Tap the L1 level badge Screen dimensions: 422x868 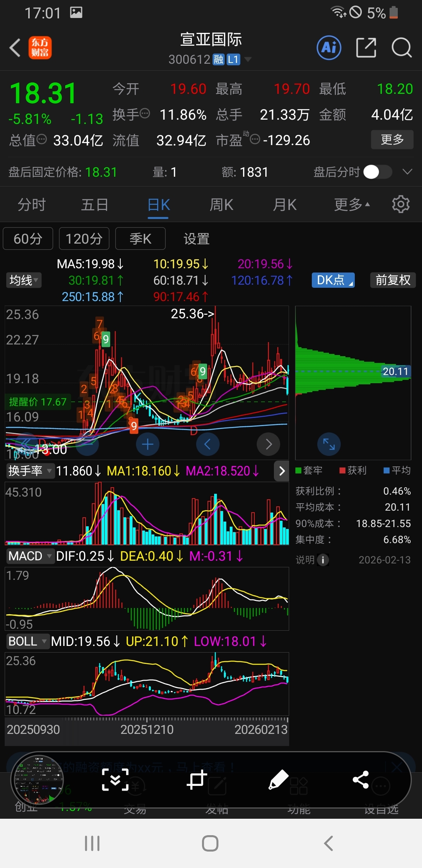[233, 59]
